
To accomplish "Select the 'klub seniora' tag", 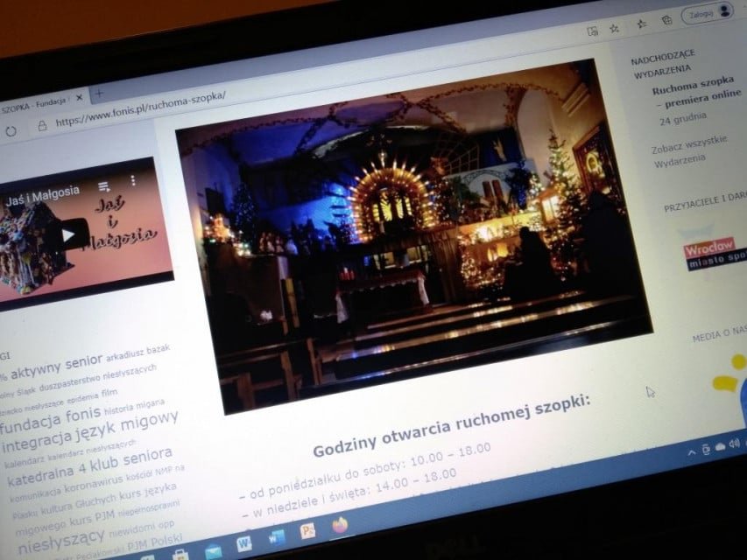I will click(131, 457).
